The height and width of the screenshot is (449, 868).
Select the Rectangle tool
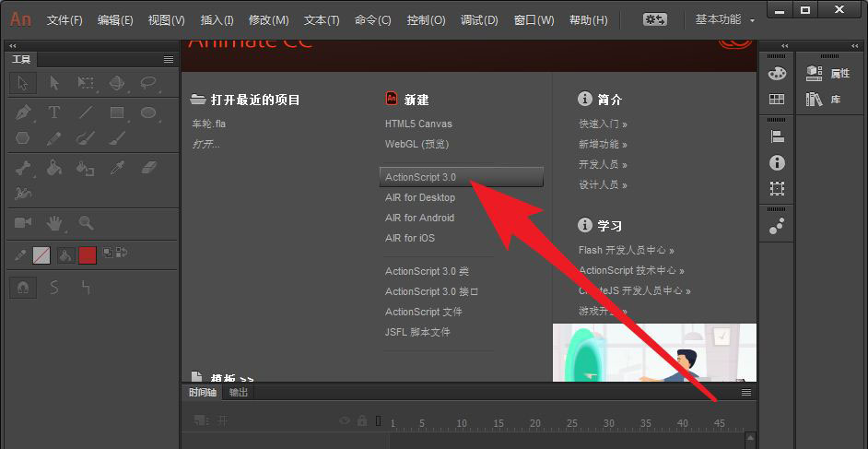117,113
